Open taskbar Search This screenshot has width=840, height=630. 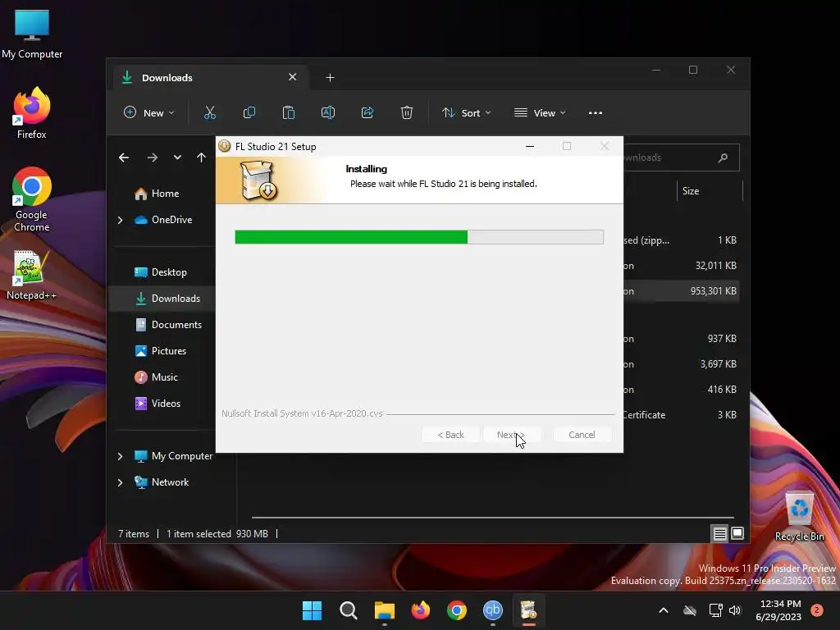pos(348,610)
